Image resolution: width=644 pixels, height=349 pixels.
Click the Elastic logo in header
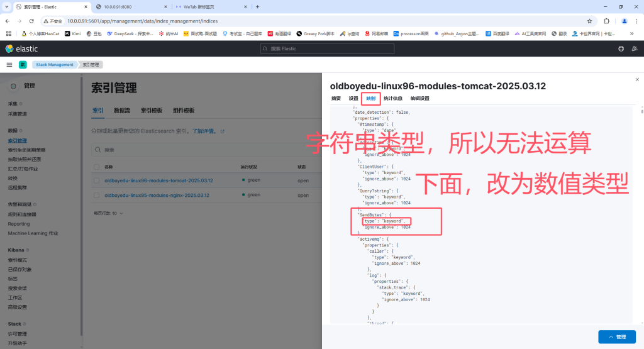click(x=21, y=48)
